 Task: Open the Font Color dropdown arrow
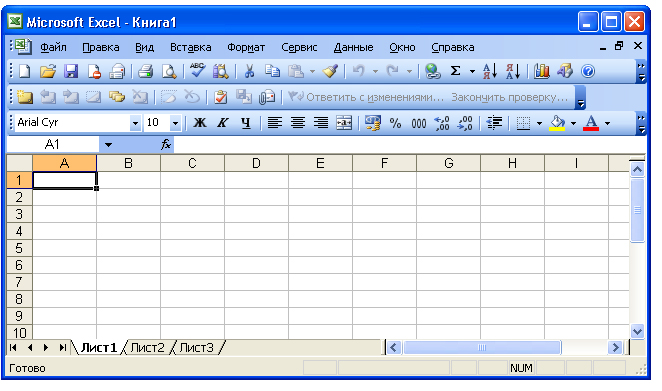coord(608,123)
